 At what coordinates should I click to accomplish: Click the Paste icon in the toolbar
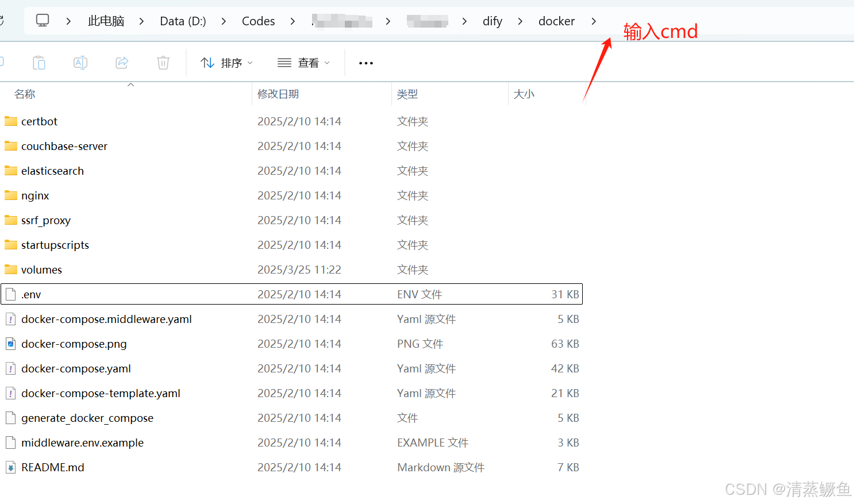[x=39, y=63]
